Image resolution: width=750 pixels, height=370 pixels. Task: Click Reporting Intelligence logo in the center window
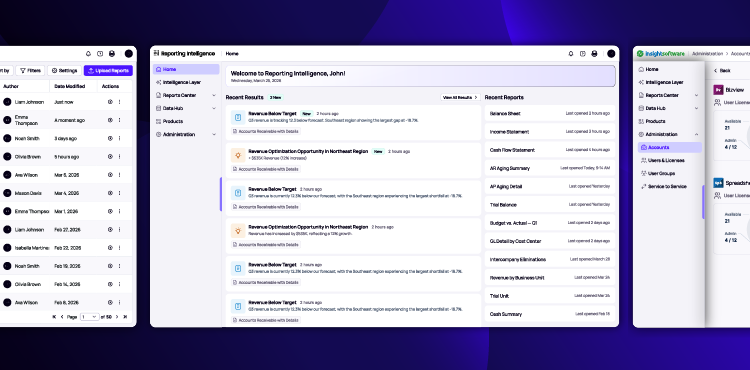(x=185, y=54)
